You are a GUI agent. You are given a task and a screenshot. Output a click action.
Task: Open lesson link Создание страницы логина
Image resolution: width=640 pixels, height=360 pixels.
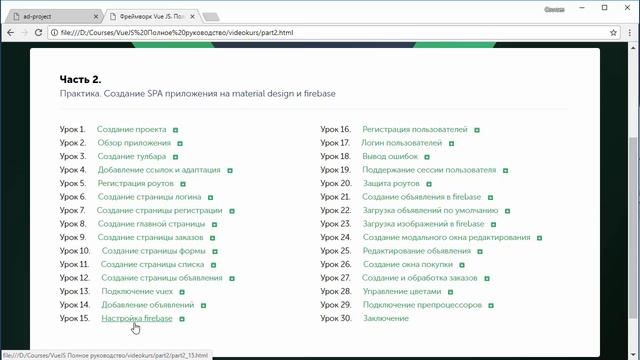coord(149,197)
